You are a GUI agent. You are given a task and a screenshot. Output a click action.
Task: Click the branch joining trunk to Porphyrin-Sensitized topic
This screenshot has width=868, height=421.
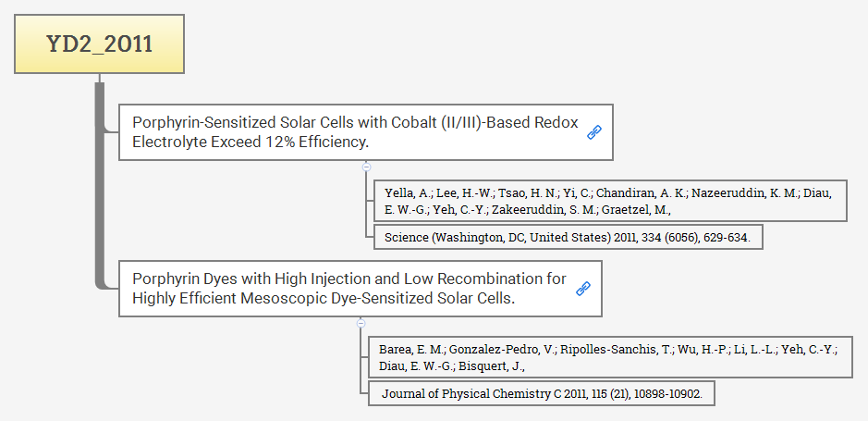point(111,130)
